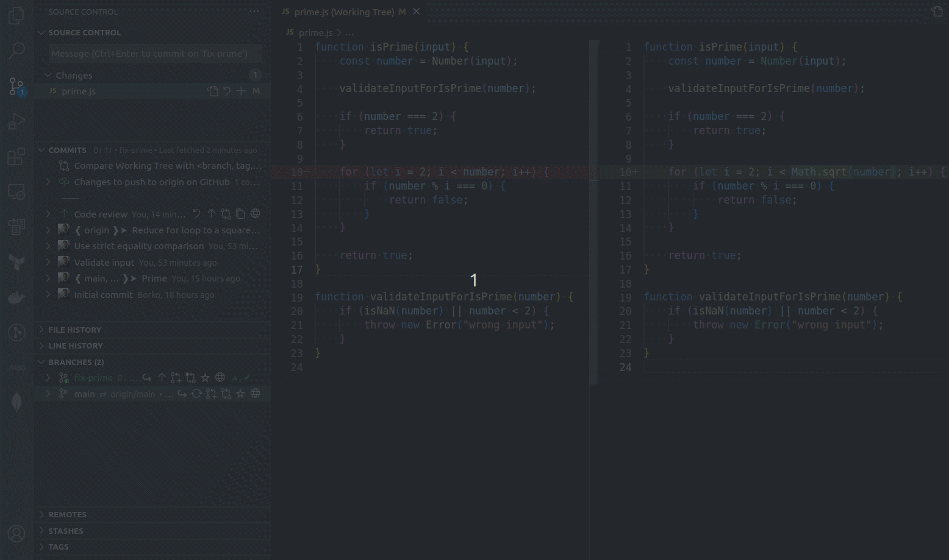Open the Explorer view in activity bar
The height and width of the screenshot is (560, 949).
tap(16, 15)
